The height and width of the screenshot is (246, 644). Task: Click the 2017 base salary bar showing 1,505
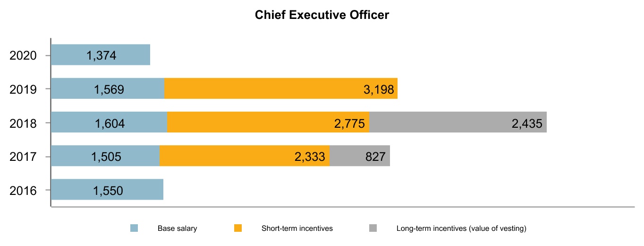pos(105,156)
